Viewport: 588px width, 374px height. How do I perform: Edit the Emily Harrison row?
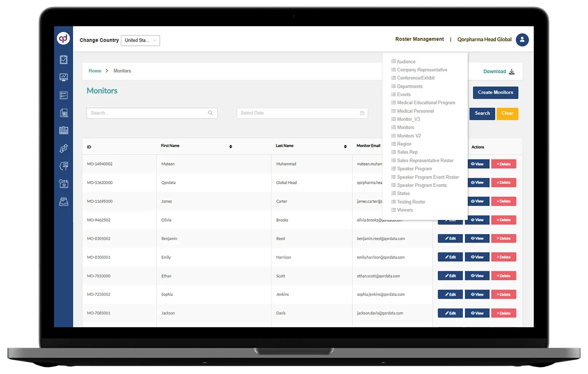pyautogui.click(x=450, y=257)
